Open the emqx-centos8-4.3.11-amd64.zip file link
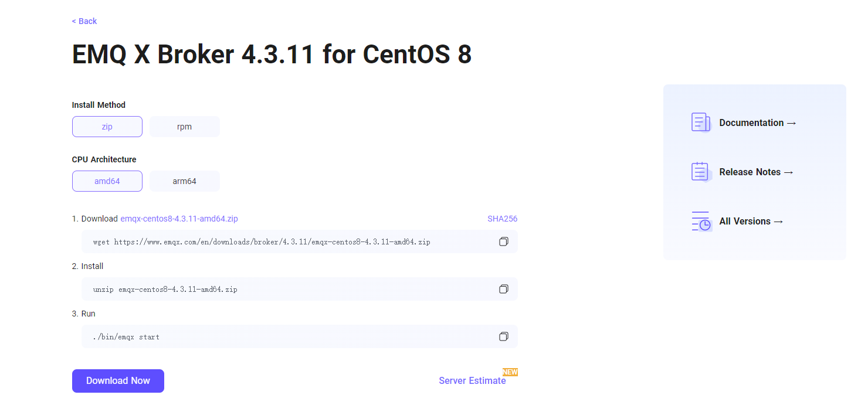868x405 pixels. point(179,219)
